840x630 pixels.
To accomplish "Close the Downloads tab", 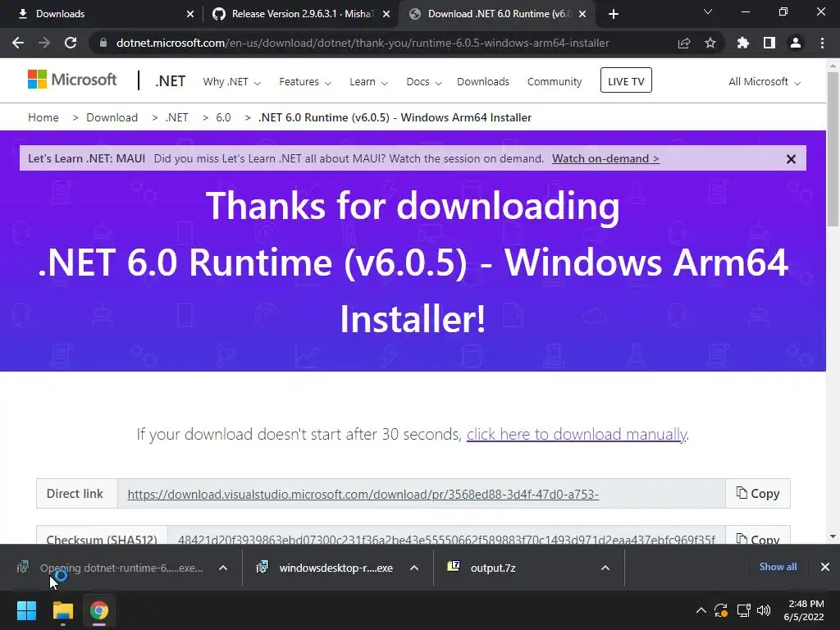I will click(190, 14).
